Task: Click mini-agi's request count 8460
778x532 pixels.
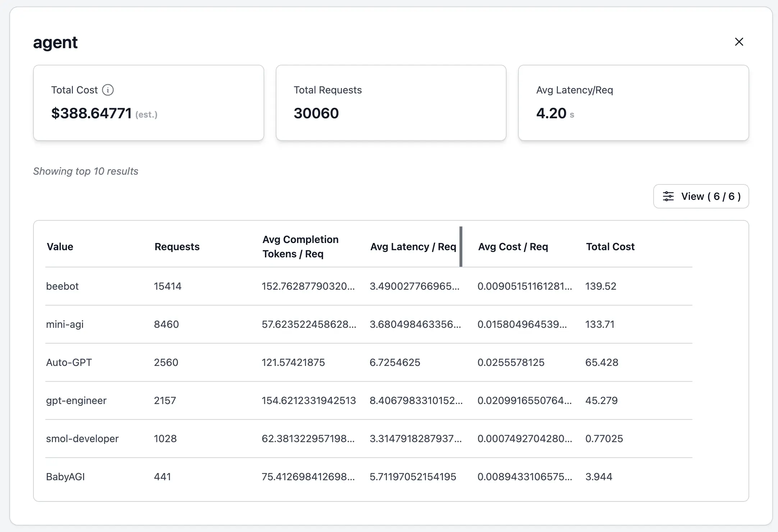Action: point(166,324)
